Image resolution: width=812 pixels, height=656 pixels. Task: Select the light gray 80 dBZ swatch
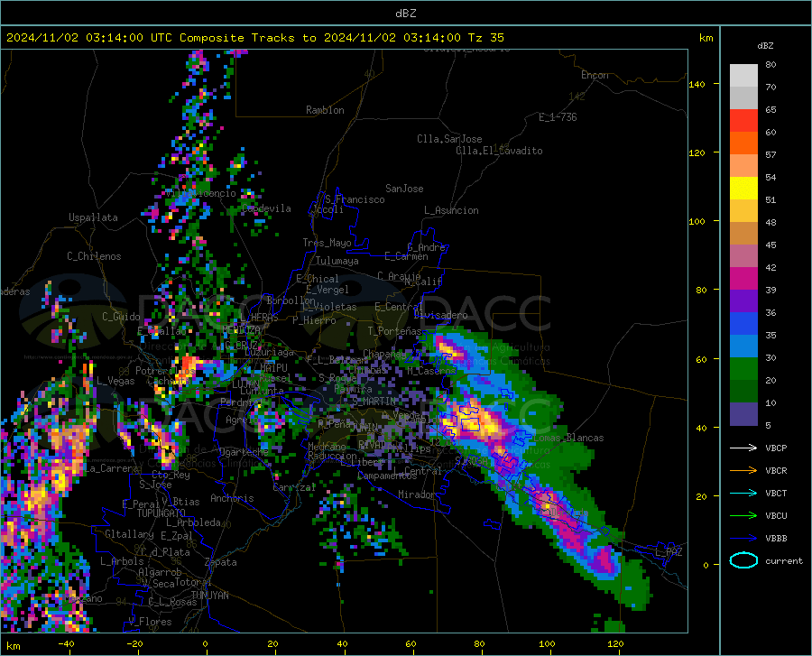[x=743, y=76]
